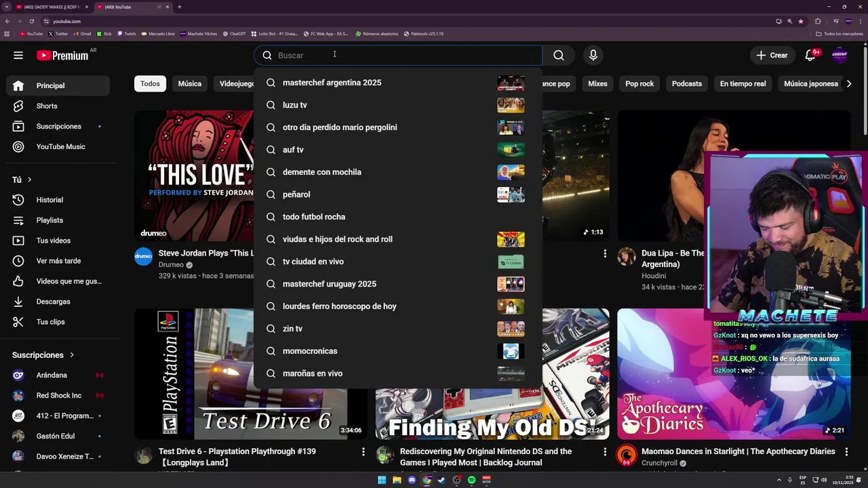This screenshot has height=488, width=868.
Task: Open the Arándana channel subscription
Action: pyautogui.click(x=58, y=375)
